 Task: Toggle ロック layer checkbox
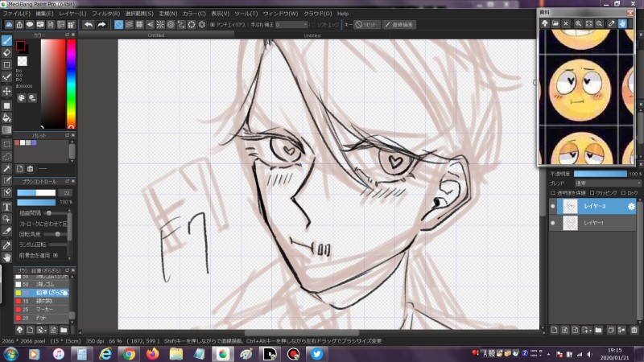[x=623, y=193]
